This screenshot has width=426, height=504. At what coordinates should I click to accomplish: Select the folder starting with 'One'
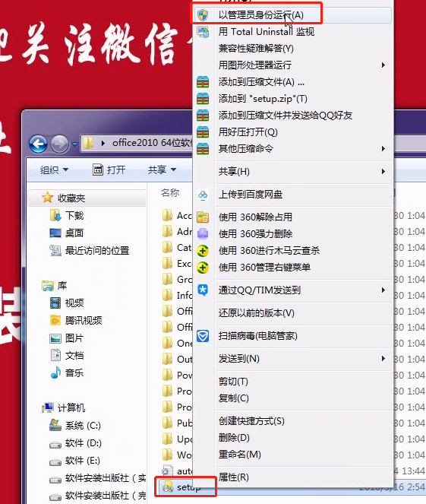[x=177, y=344]
